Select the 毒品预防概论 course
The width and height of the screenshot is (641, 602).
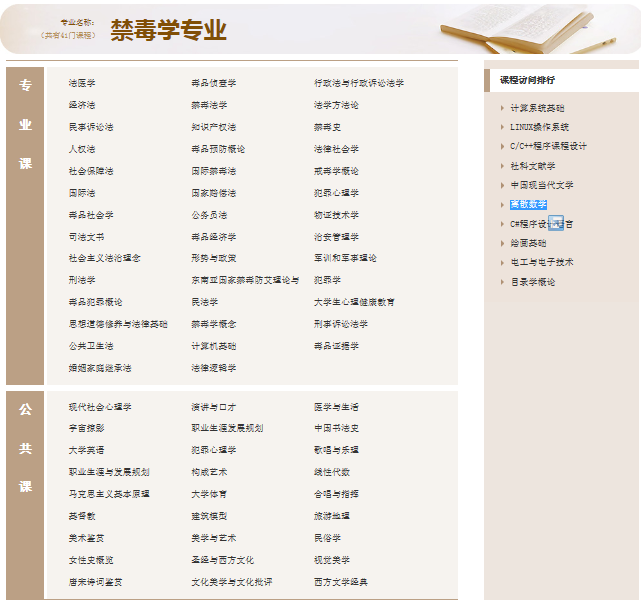coord(218,149)
